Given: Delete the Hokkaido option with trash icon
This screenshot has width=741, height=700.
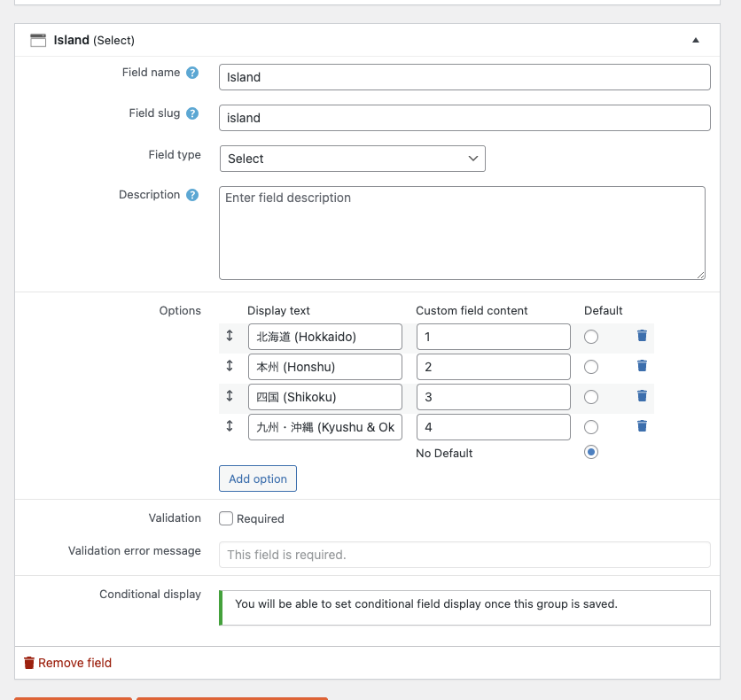Looking at the screenshot, I should point(642,336).
